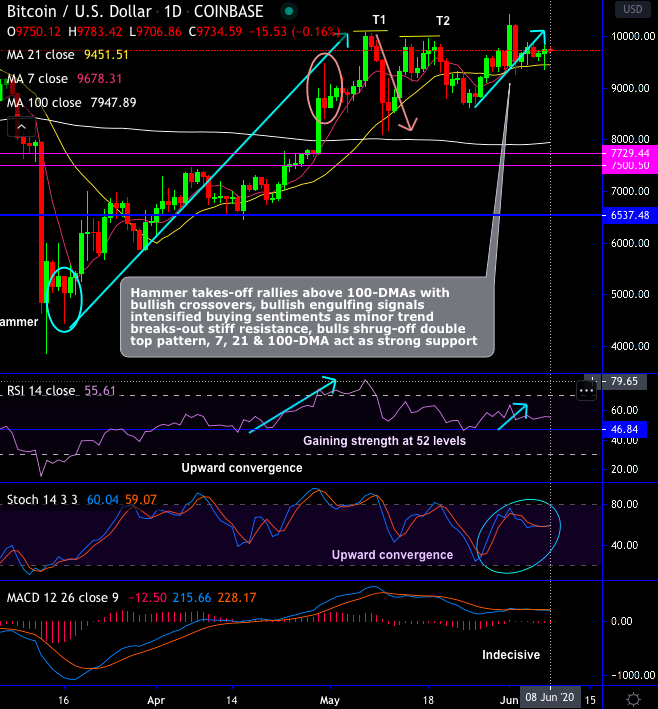The image size is (658, 709).
Task: Click the Apr label on time axis
Action: click(x=156, y=700)
